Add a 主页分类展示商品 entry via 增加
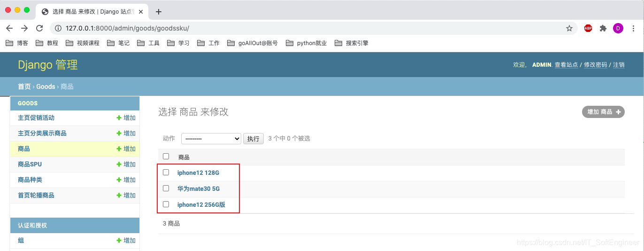 126,133
